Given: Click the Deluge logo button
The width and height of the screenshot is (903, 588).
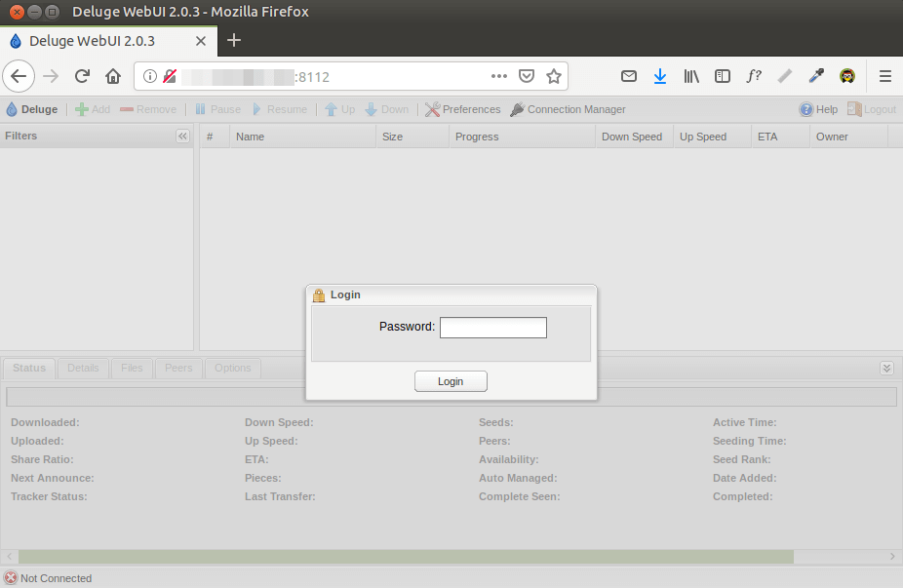Looking at the screenshot, I should [x=32, y=109].
